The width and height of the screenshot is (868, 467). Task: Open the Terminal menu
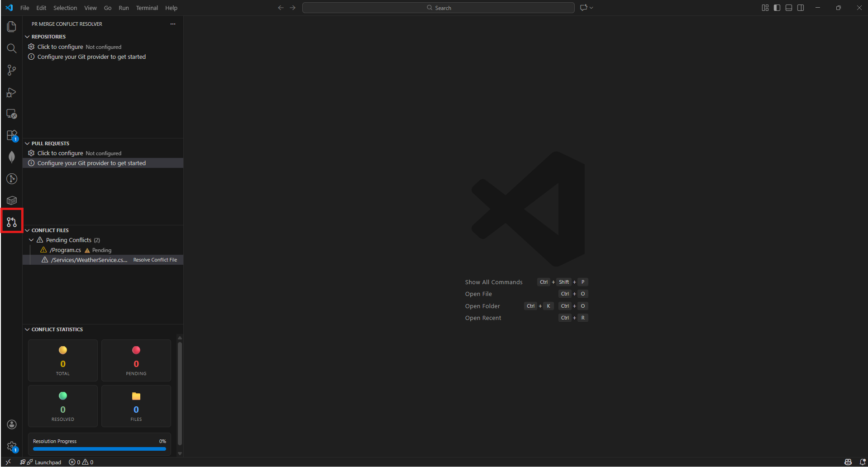pos(147,8)
